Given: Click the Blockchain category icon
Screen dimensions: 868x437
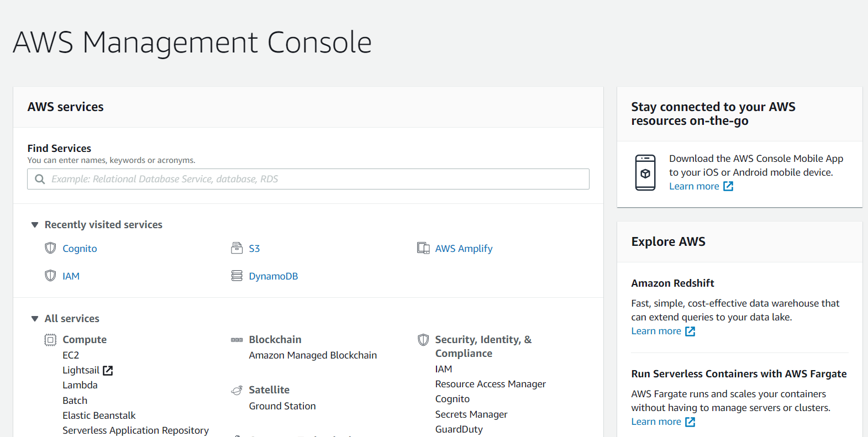Looking at the screenshot, I should (236, 340).
